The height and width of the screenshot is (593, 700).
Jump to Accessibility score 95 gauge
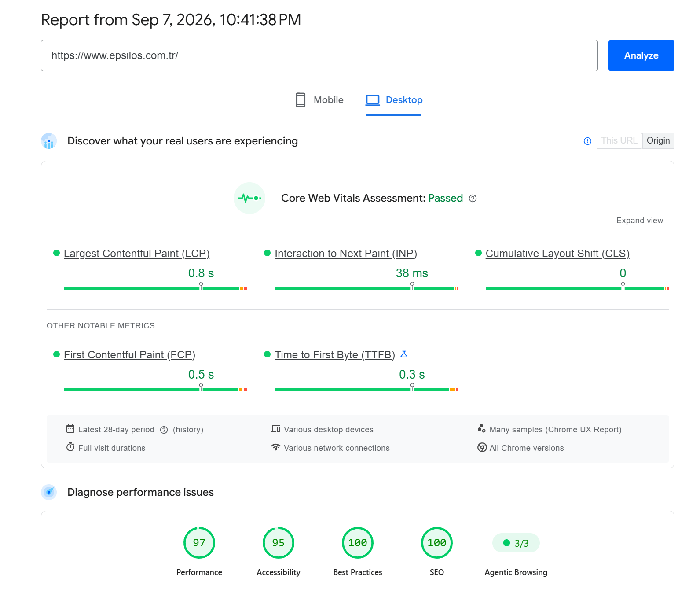click(x=279, y=543)
